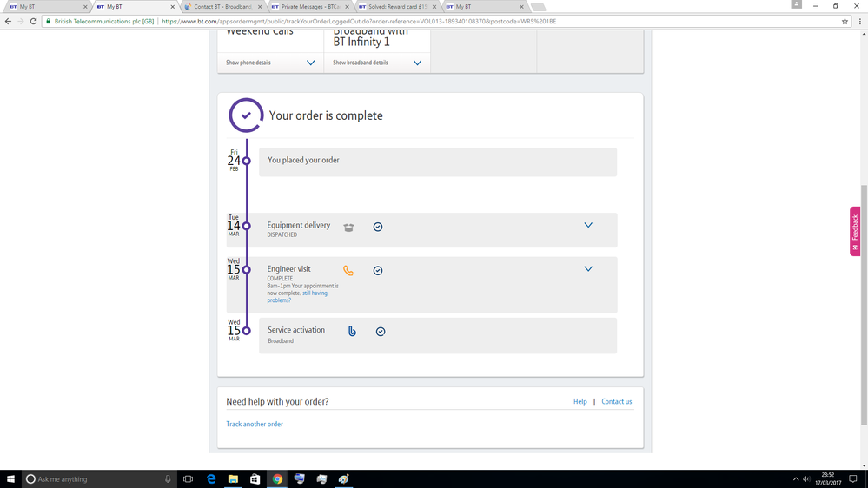Click the page vertical scrollbar
Viewport: 868px width, 488px height.
point(864,306)
